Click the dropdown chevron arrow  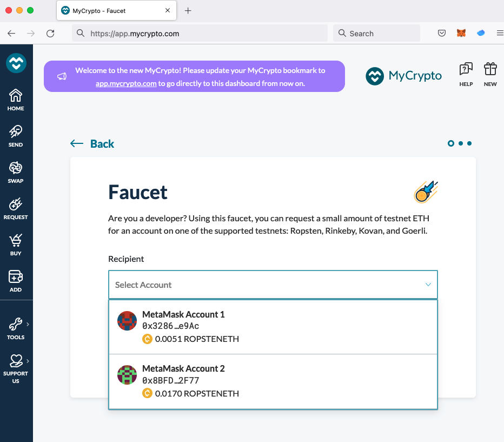click(x=428, y=285)
